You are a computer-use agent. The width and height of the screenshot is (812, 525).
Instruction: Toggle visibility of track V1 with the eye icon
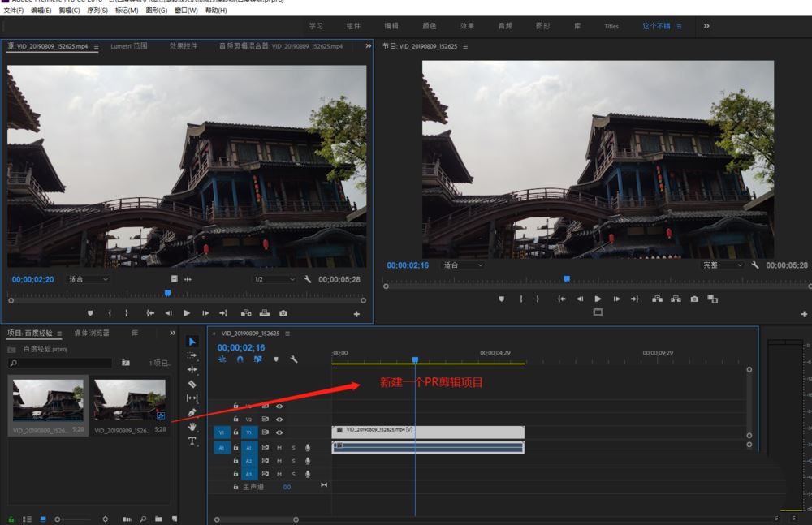coord(279,432)
